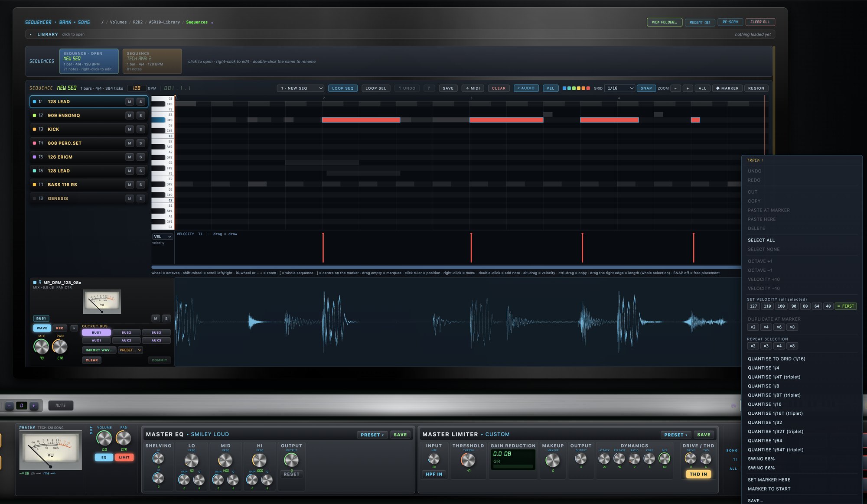Click the Master EQ RESET button
Viewport: 867px width, 504px height.
click(x=291, y=474)
